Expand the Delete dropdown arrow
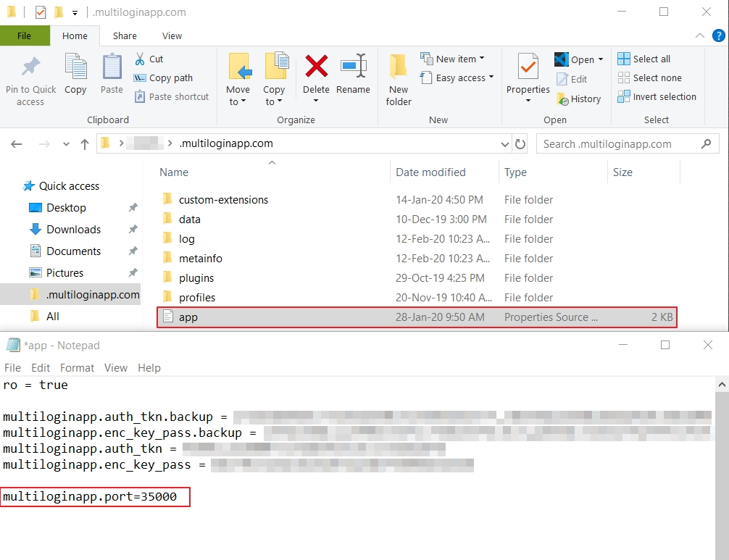Viewport: 729px width, 560px height. click(x=316, y=101)
